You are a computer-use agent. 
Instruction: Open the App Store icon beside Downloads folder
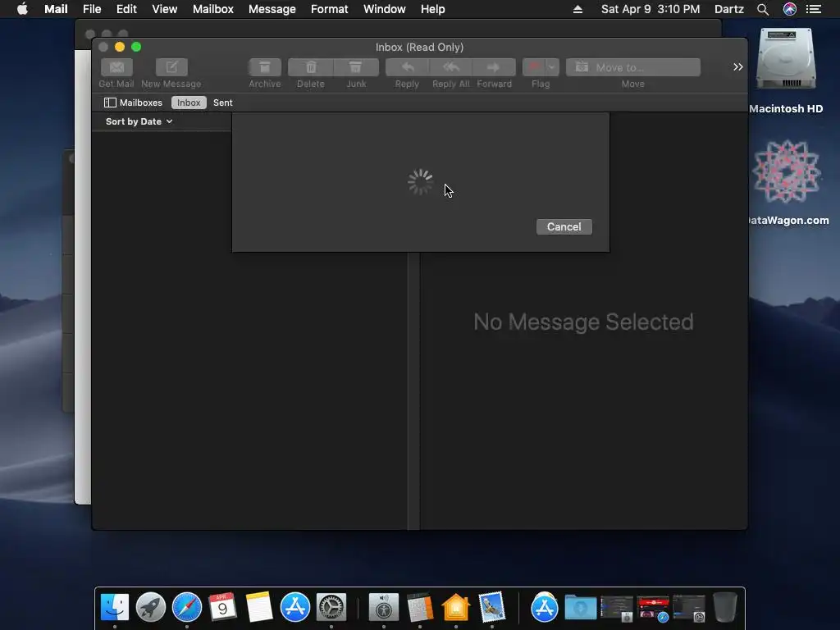click(x=545, y=607)
